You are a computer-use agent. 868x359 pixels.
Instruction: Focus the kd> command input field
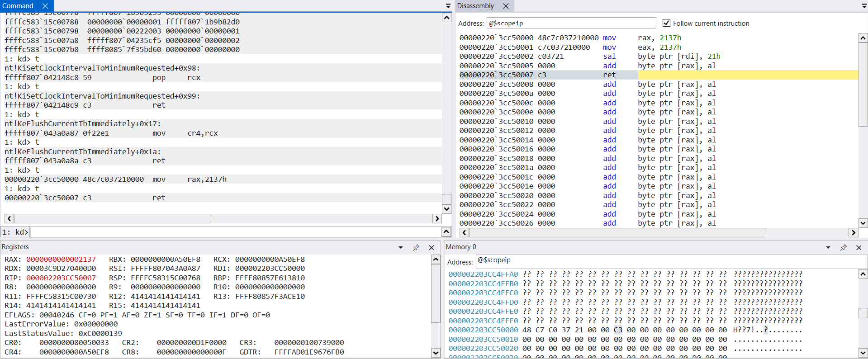pyautogui.click(x=235, y=232)
